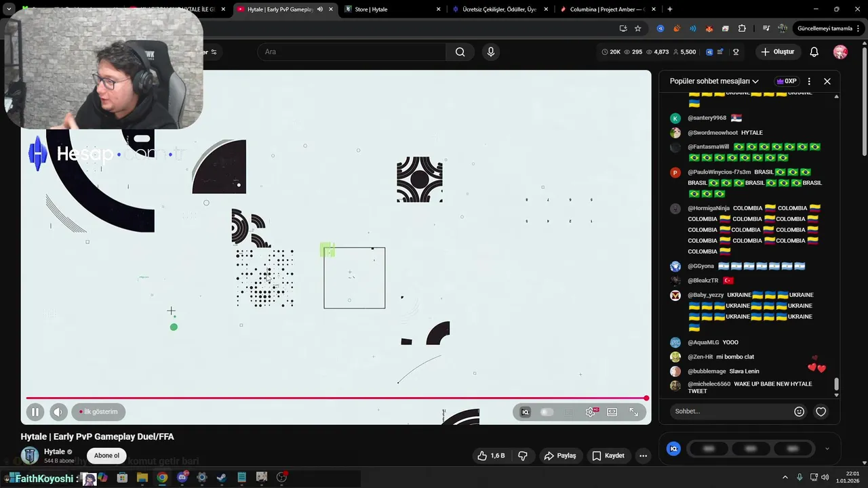
Task: Click the trophy icon in stats bar
Action: (x=736, y=52)
